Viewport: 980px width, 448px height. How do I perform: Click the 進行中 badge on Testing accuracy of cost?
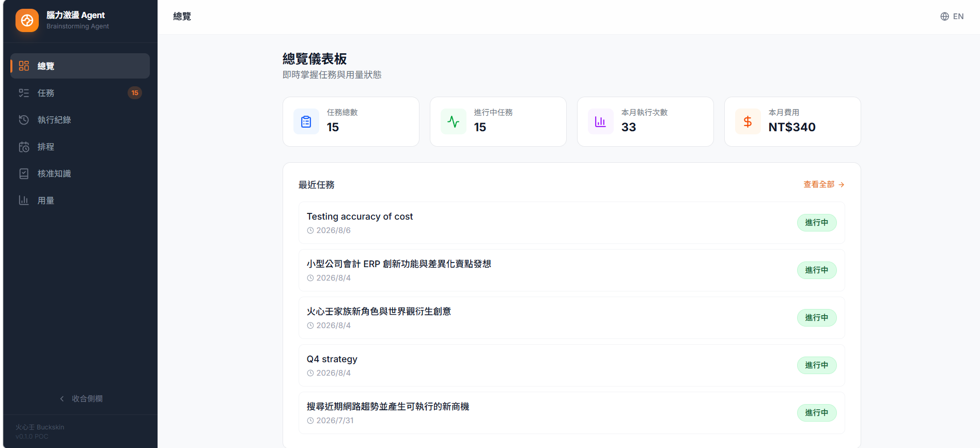pyautogui.click(x=817, y=223)
